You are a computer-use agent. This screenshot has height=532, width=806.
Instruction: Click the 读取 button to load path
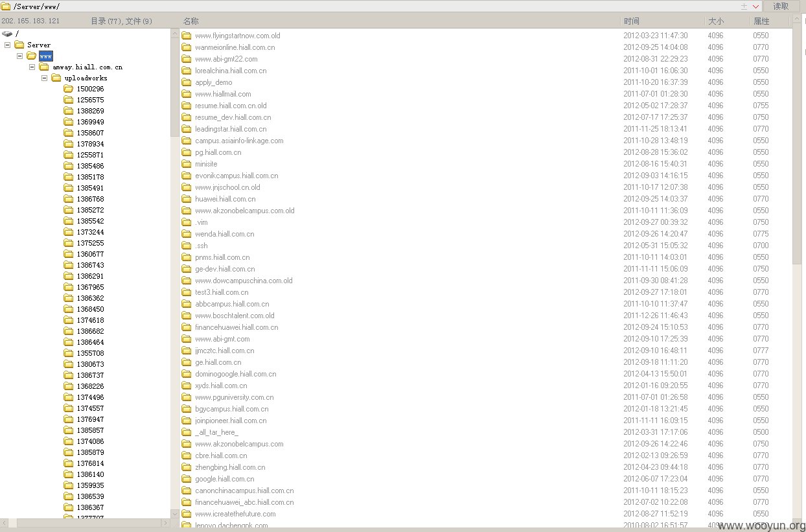781,6
